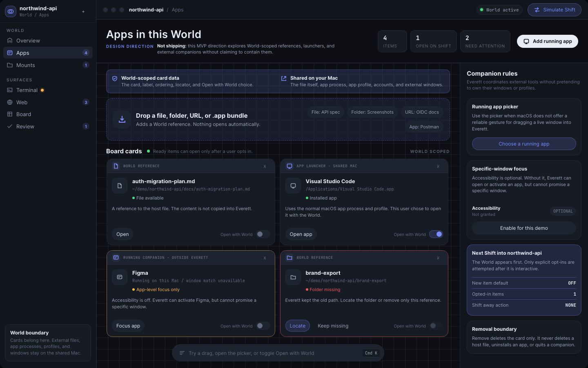The width and height of the screenshot is (588, 368).
Task: Click the 'App-level focus only' status text
Action: pos(158,289)
